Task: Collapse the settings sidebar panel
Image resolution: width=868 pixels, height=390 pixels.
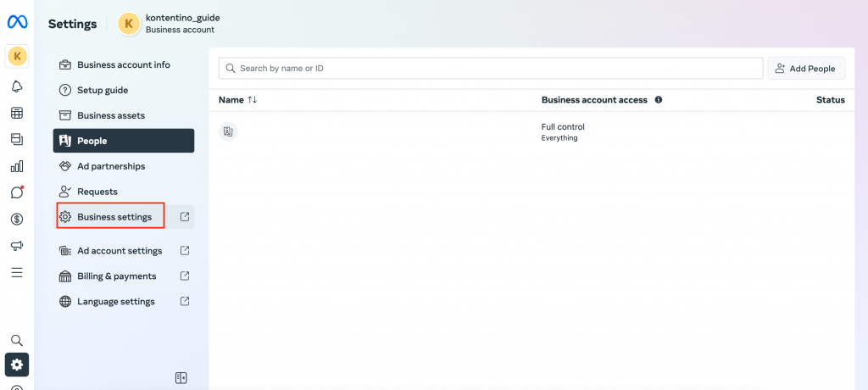Action: (x=181, y=378)
